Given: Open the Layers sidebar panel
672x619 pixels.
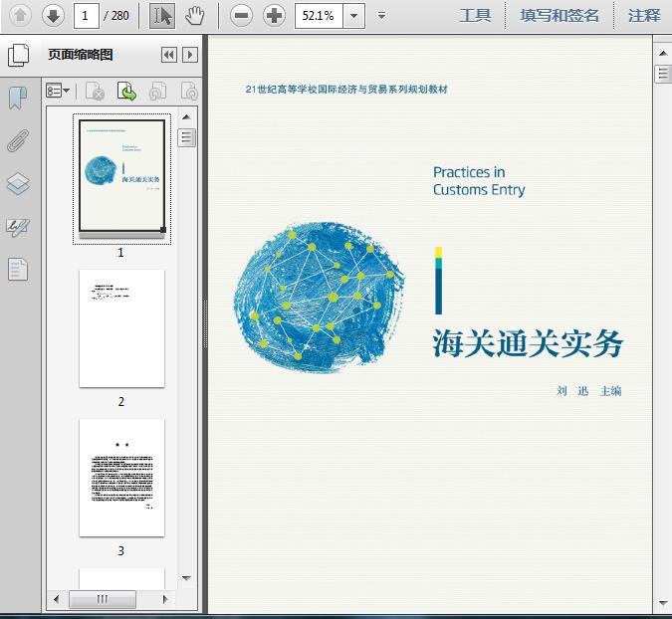Looking at the screenshot, I should [18, 184].
